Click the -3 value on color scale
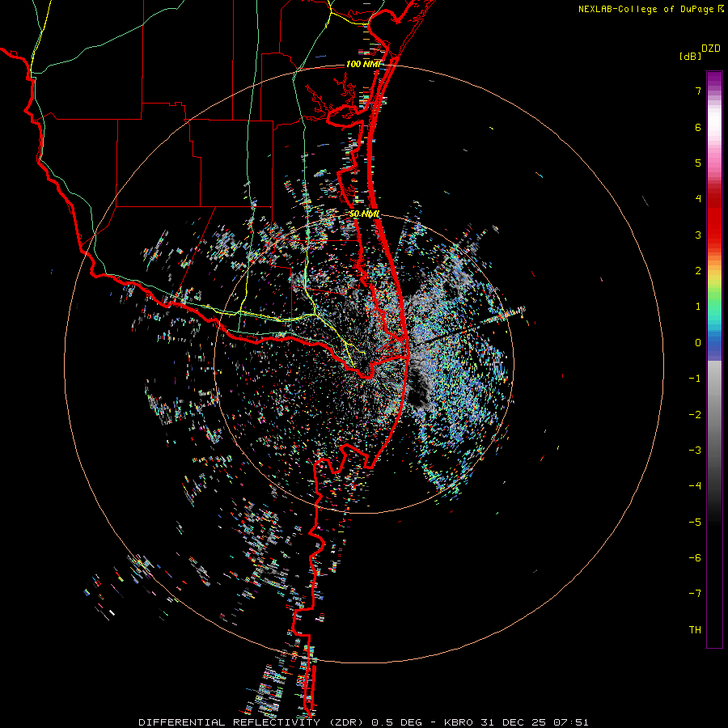Image resolution: width=728 pixels, height=728 pixels. coord(695,451)
